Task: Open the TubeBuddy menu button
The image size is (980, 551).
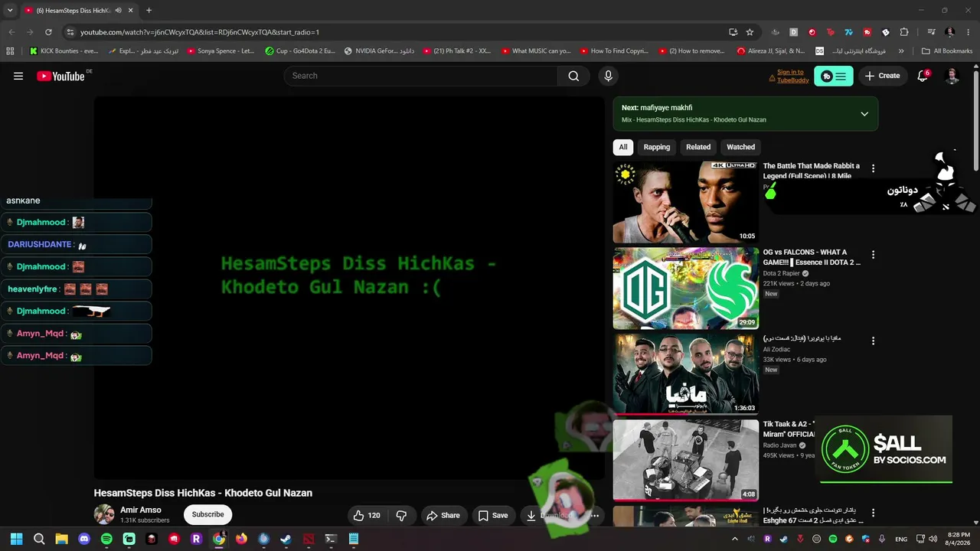Action: pos(834,76)
